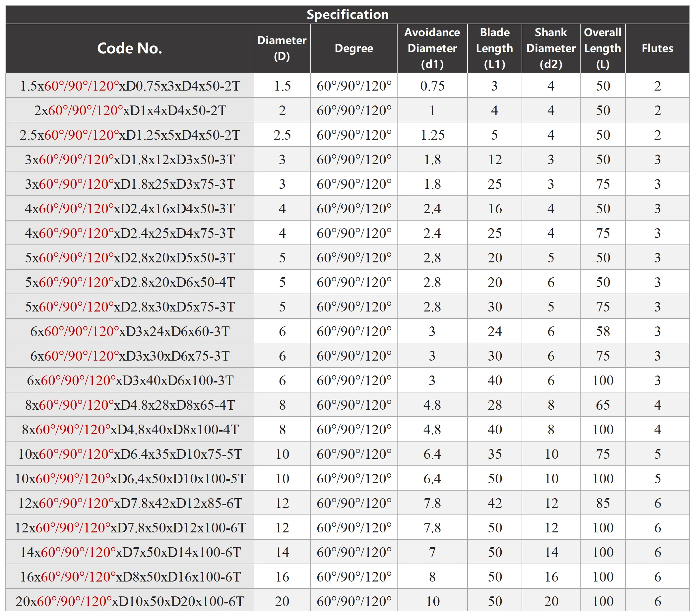Select the Shank Diameter (d2) header
This screenshot has width=695, height=616.
pos(551,48)
